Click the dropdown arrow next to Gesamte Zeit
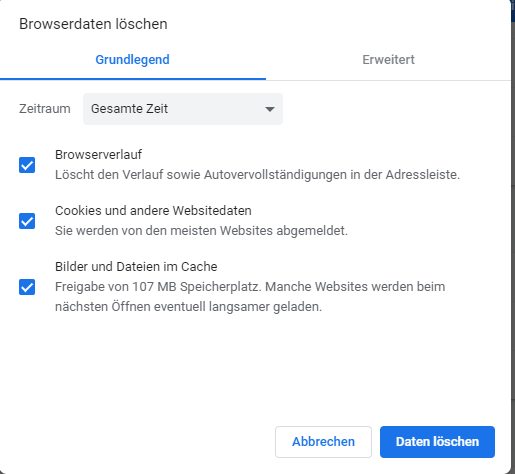The width and height of the screenshot is (515, 474). (269, 109)
